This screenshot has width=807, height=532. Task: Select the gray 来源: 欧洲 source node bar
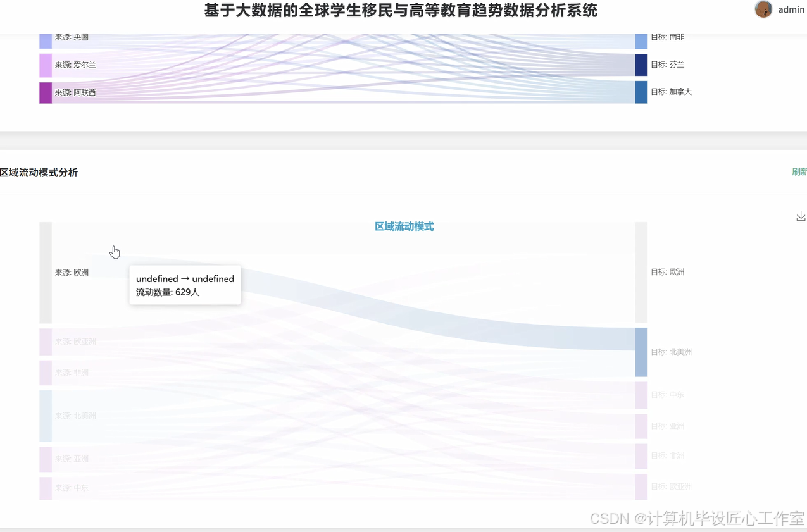(x=46, y=273)
